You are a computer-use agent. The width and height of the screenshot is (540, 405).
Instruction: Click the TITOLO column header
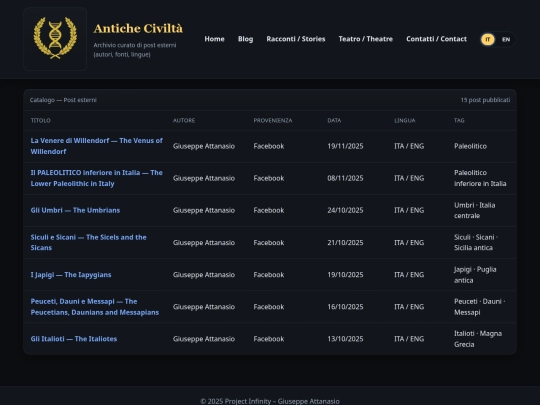point(40,121)
